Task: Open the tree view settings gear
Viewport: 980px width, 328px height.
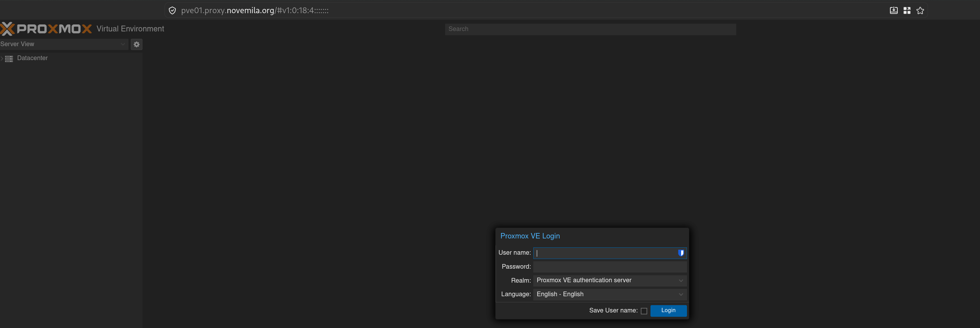Action: coord(137,44)
